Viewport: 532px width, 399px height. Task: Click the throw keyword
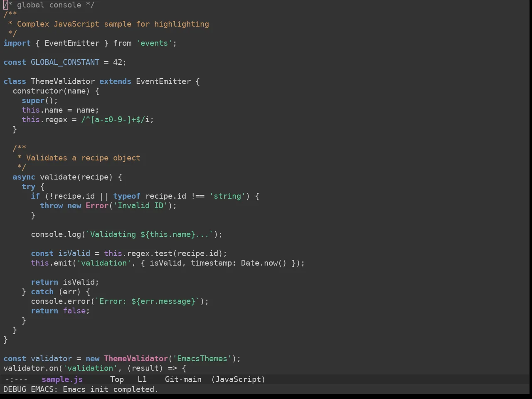click(51, 206)
